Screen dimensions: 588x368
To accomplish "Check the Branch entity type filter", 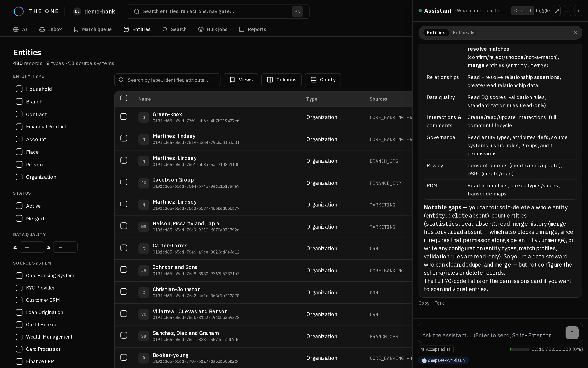I will [19, 101].
